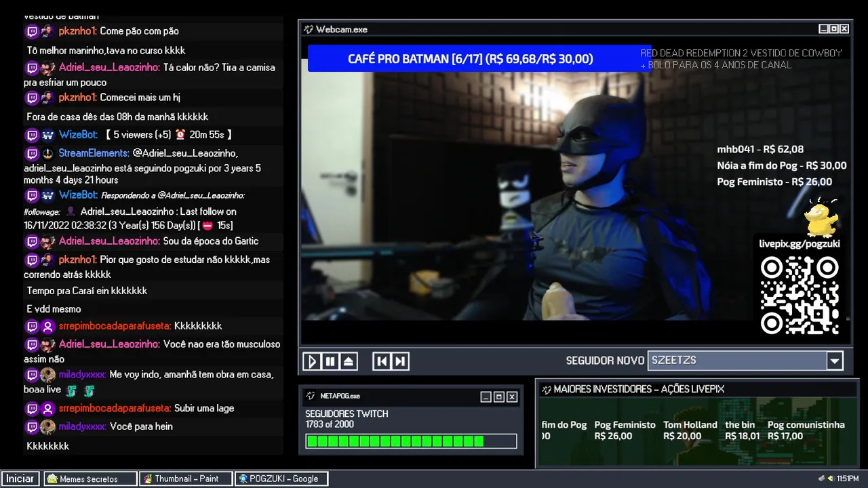Click the eject button in Webcam.exe
This screenshot has width=868, height=488.
click(x=349, y=361)
